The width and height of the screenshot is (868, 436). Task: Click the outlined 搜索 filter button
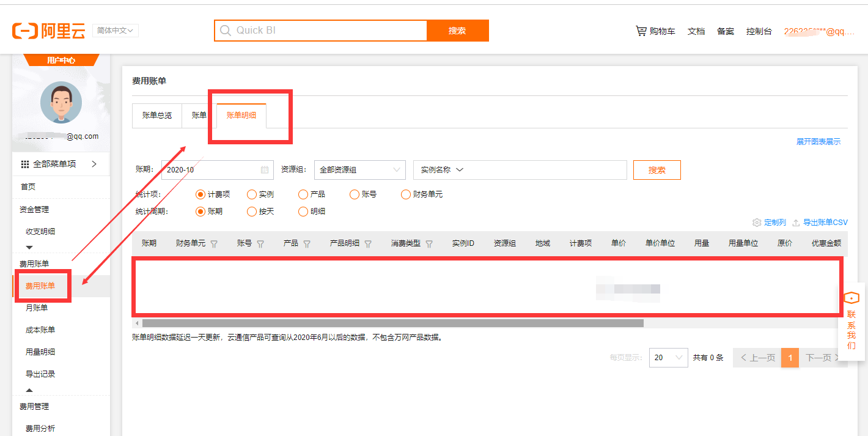pyautogui.click(x=657, y=170)
